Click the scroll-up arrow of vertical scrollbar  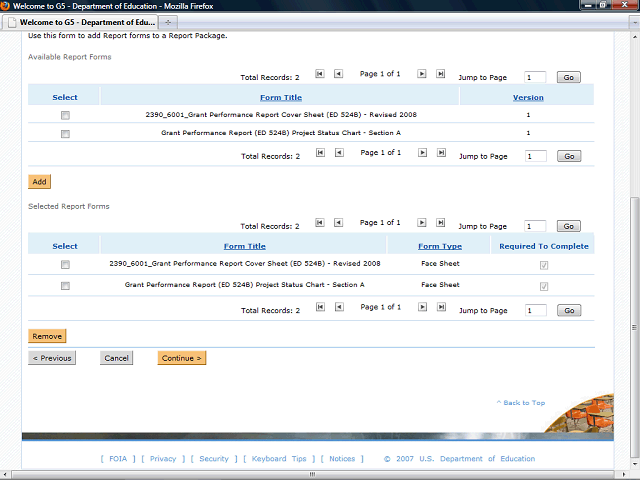[x=635, y=37]
